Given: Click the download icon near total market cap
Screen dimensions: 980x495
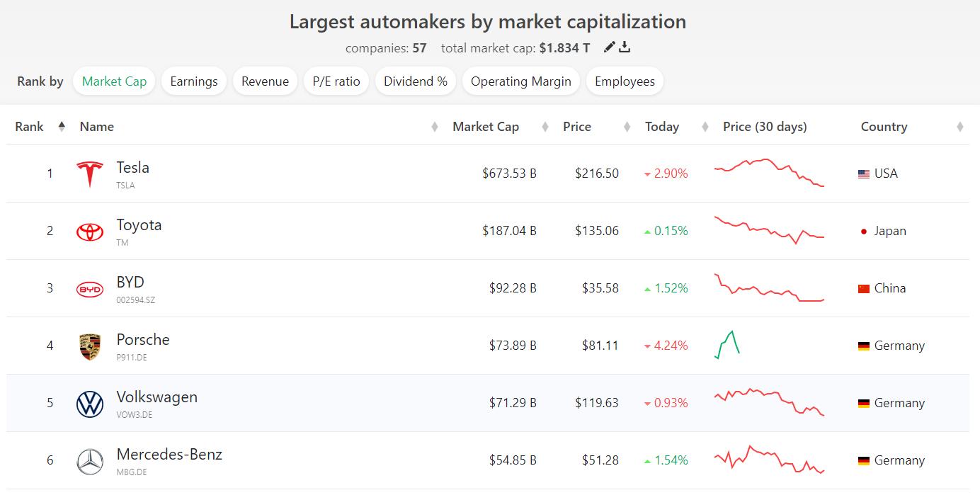Looking at the screenshot, I should 625,47.
